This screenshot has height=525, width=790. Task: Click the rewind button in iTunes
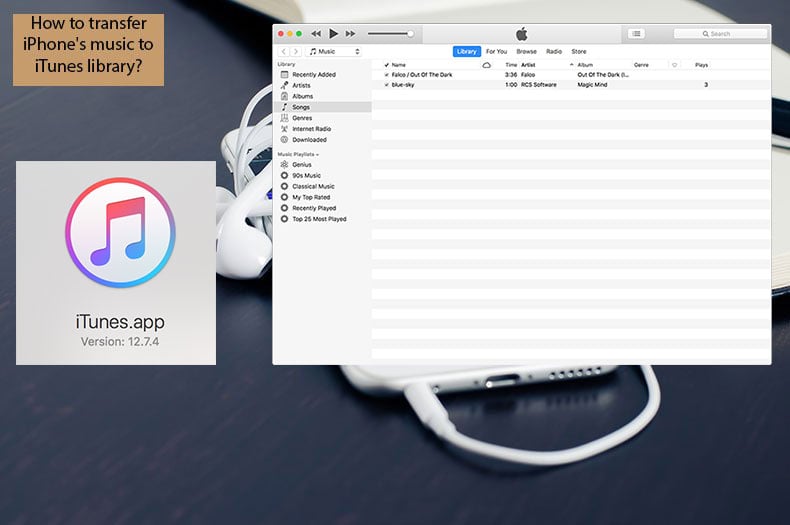click(316, 34)
